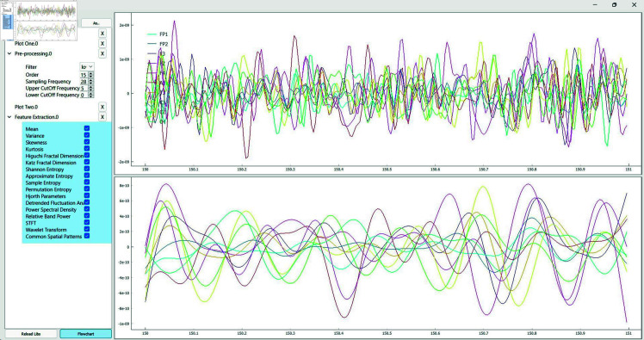Close the application window
Image resolution: width=644 pixels, height=340 pixels.
pos(635,5)
